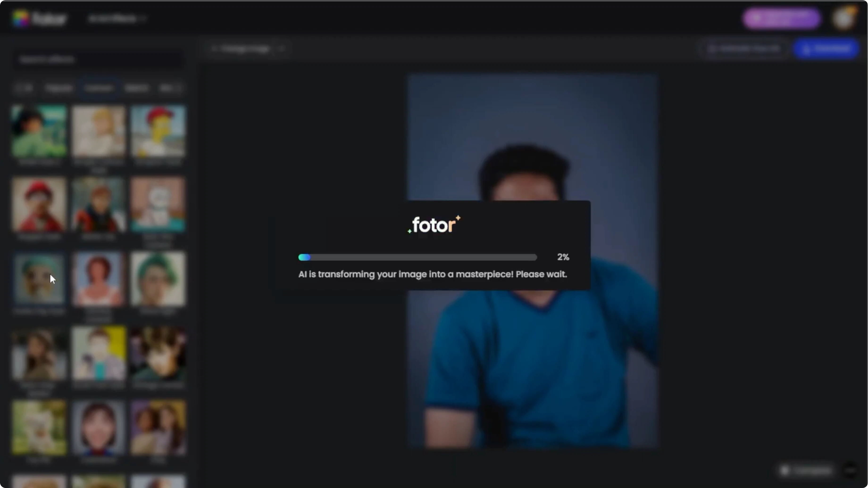Click the blue Download button
This screenshot has width=868, height=488.
coord(826,49)
